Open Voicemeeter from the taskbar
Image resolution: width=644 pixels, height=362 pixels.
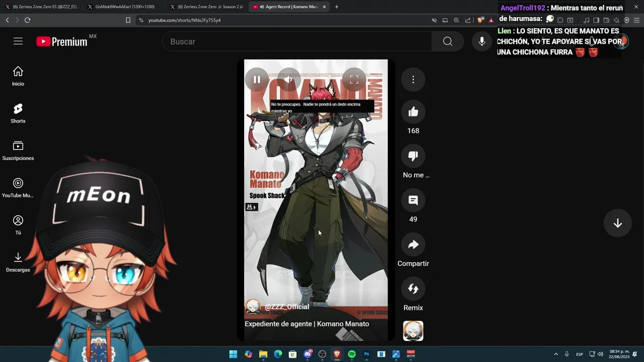pyautogui.click(x=411, y=354)
